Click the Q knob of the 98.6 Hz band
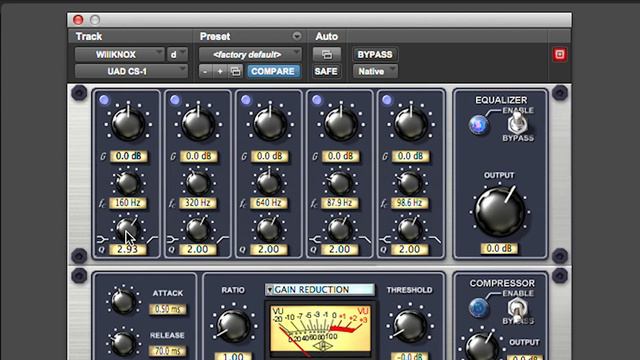The height and width of the screenshot is (360, 640). click(x=410, y=229)
